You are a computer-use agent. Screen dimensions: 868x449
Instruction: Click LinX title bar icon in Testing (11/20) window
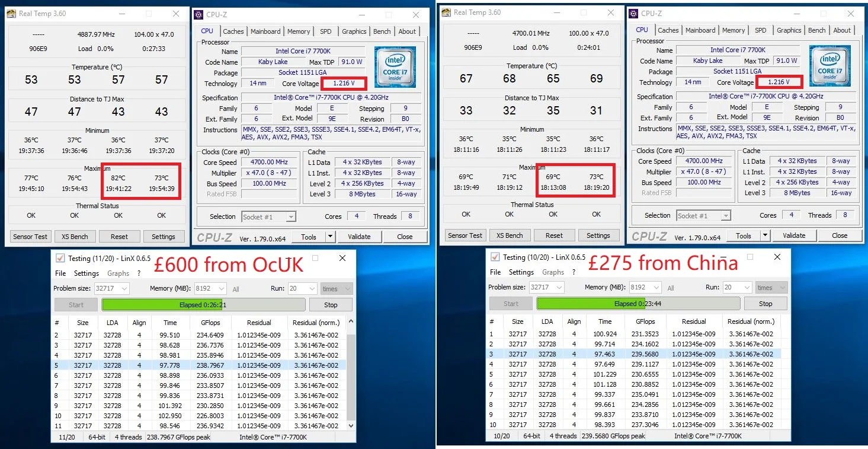[60, 258]
